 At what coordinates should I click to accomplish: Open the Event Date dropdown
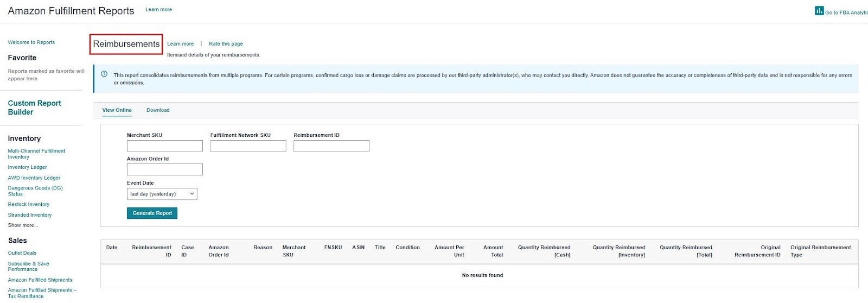pos(162,194)
